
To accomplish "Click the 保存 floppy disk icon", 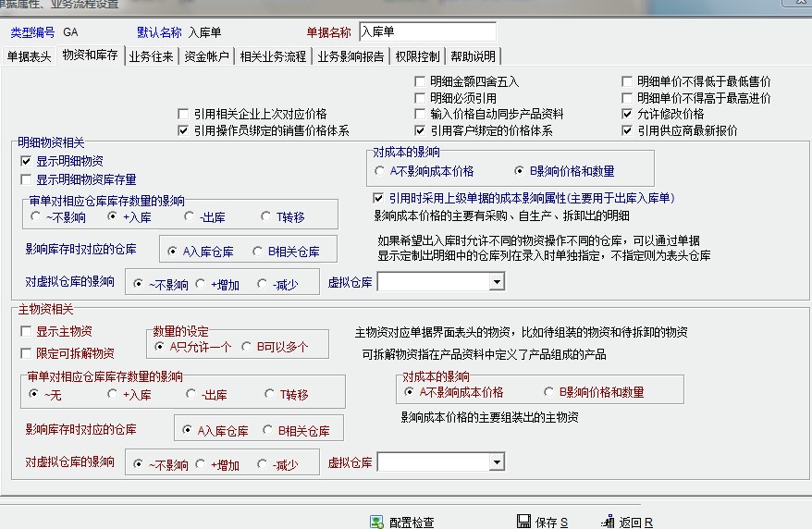I will click(523, 522).
